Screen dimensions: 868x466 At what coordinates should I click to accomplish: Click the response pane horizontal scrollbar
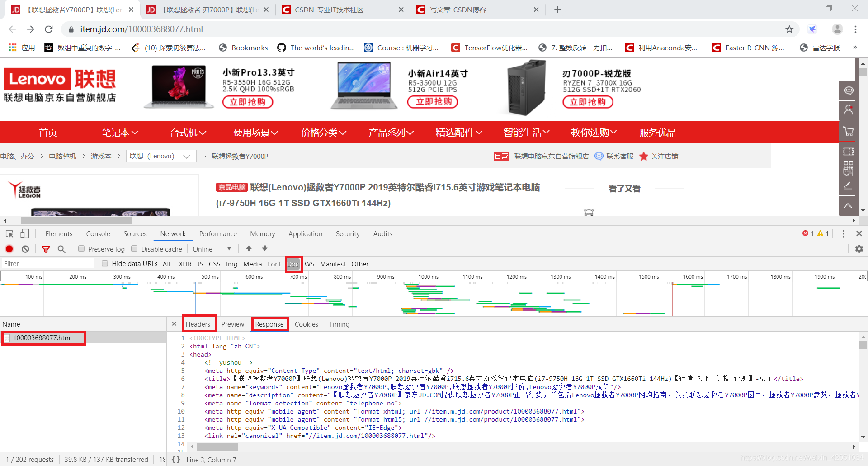tap(217, 447)
